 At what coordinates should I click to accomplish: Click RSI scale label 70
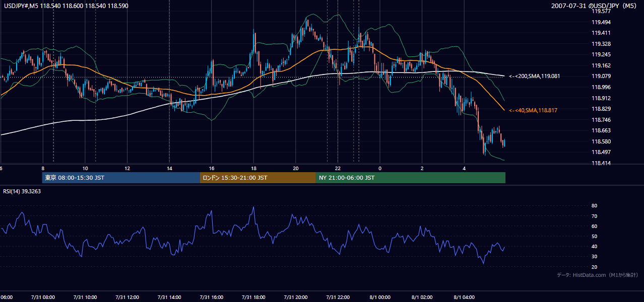[594, 216]
